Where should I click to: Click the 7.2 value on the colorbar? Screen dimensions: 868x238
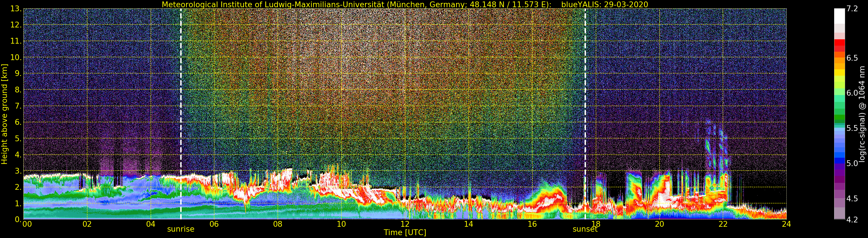click(x=852, y=9)
